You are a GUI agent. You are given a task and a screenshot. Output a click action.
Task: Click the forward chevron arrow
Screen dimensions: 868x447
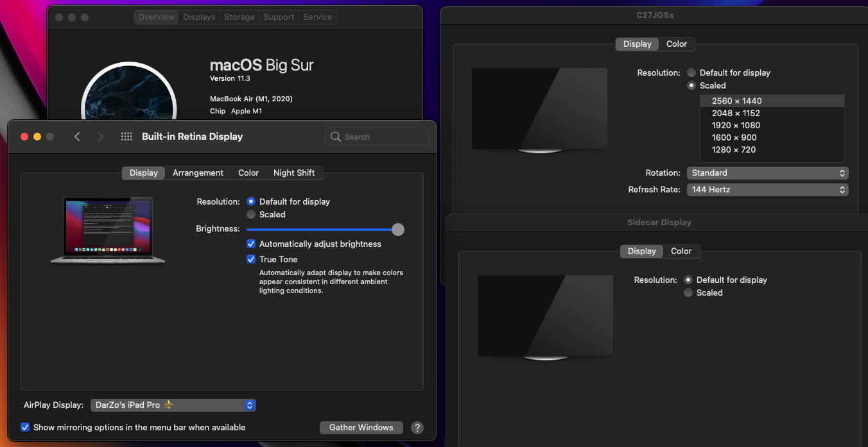100,137
